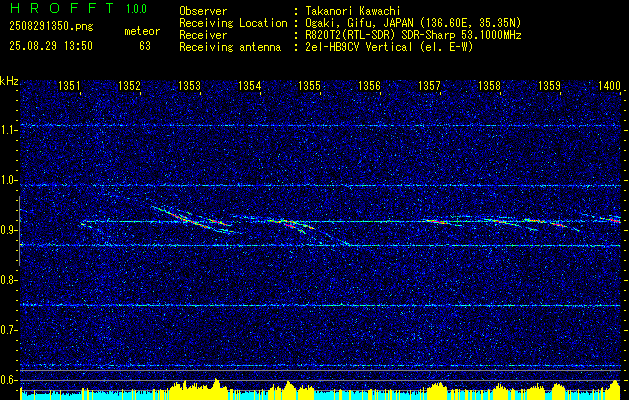629x400 pixels.
Task: Click the 1358 time marker
Action: pos(489,86)
